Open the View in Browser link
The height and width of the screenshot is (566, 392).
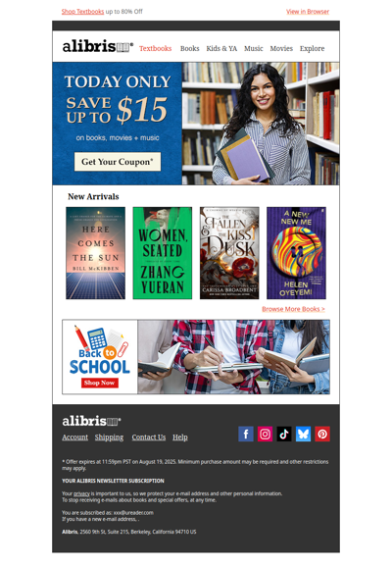308,12
